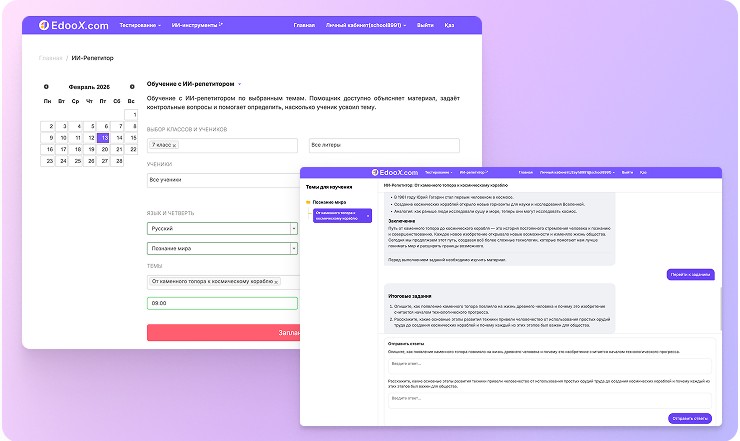Open the 'Тестирование' menu in the front window

tap(438, 172)
